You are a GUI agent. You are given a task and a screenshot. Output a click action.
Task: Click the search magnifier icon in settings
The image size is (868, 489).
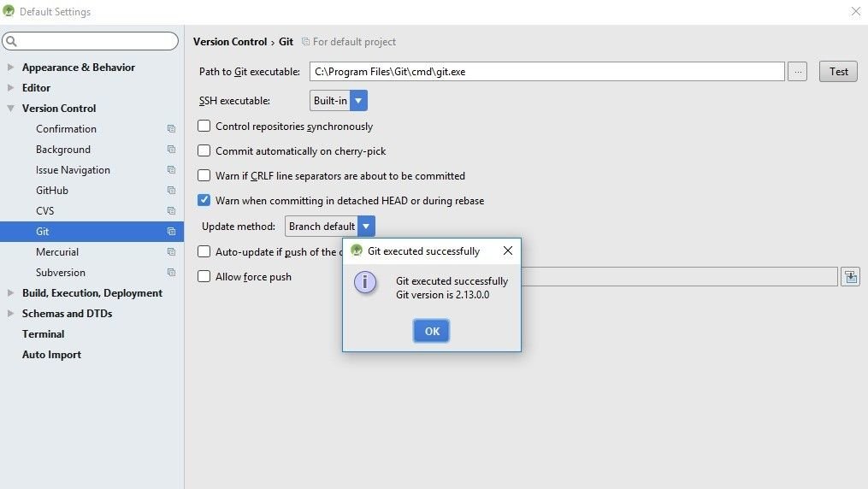tap(11, 41)
